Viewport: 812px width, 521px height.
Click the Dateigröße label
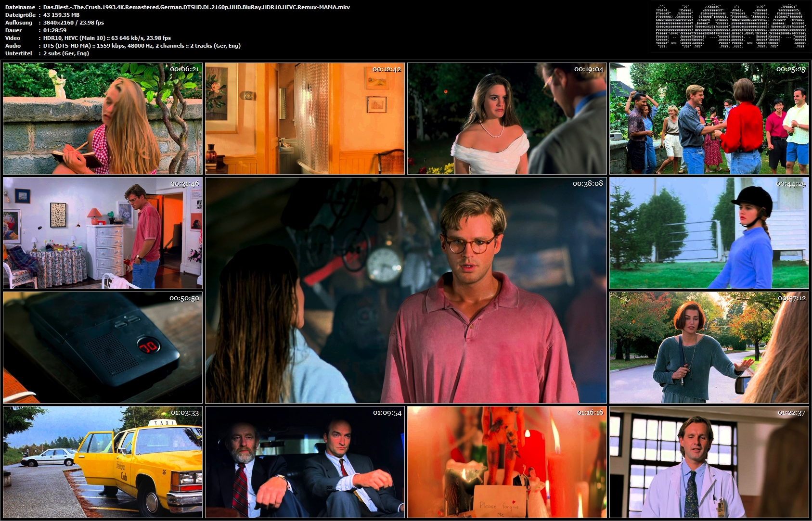(20, 15)
